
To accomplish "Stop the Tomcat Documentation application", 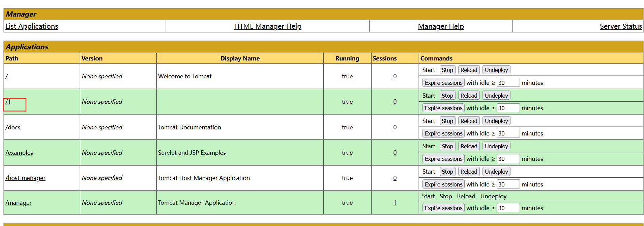I will 447,121.
